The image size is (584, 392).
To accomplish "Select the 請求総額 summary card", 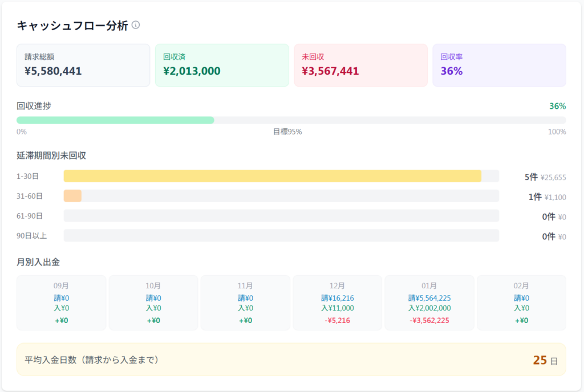I will click(x=83, y=65).
